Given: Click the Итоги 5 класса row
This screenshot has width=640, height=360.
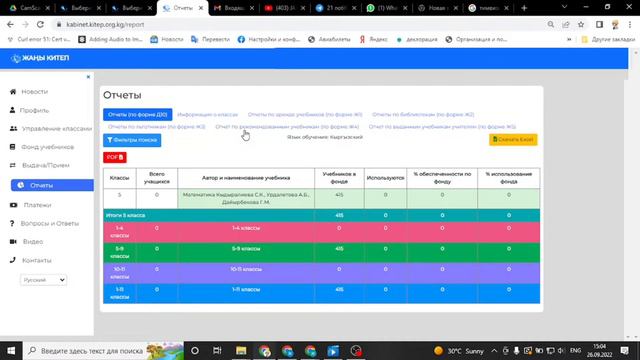Looking at the screenshot, I should [x=321, y=215].
